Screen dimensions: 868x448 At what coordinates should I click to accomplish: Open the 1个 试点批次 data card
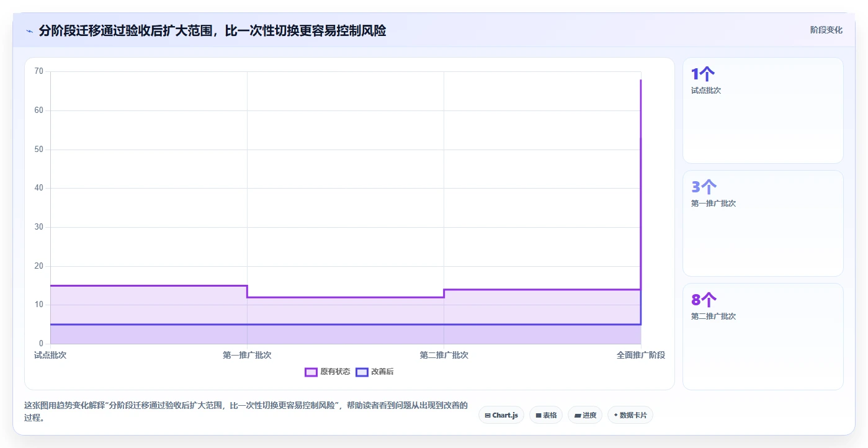tap(763, 110)
